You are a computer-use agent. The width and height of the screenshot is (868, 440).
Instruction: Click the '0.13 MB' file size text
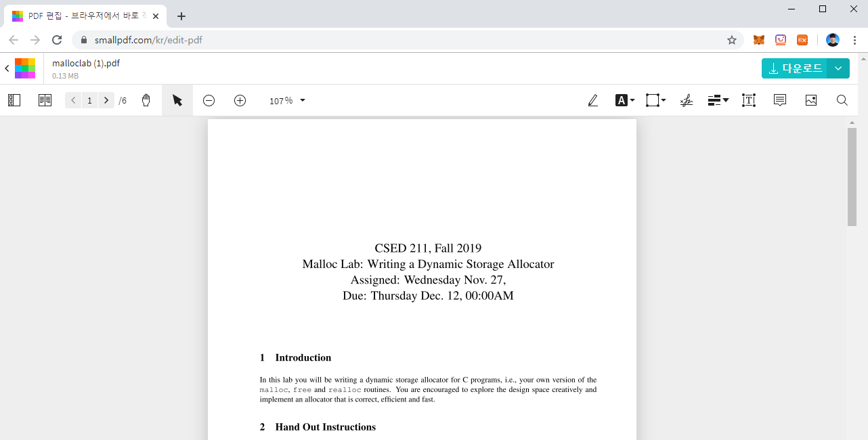click(x=66, y=76)
